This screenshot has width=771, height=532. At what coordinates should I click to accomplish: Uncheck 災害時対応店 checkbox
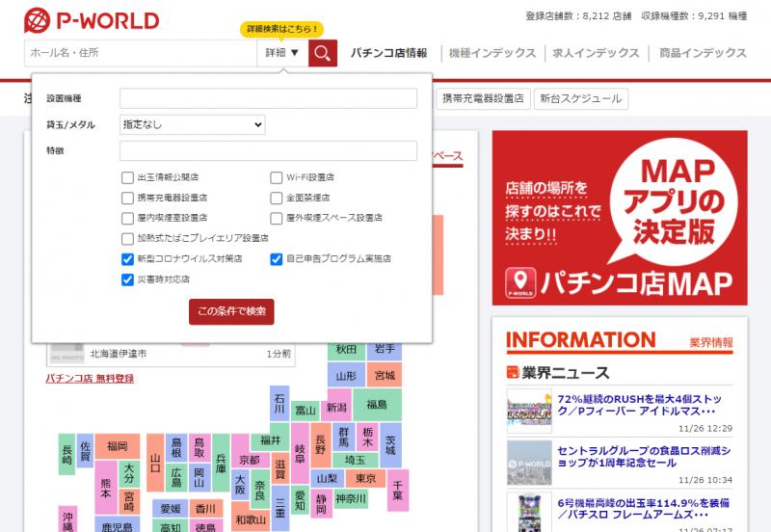(x=127, y=279)
